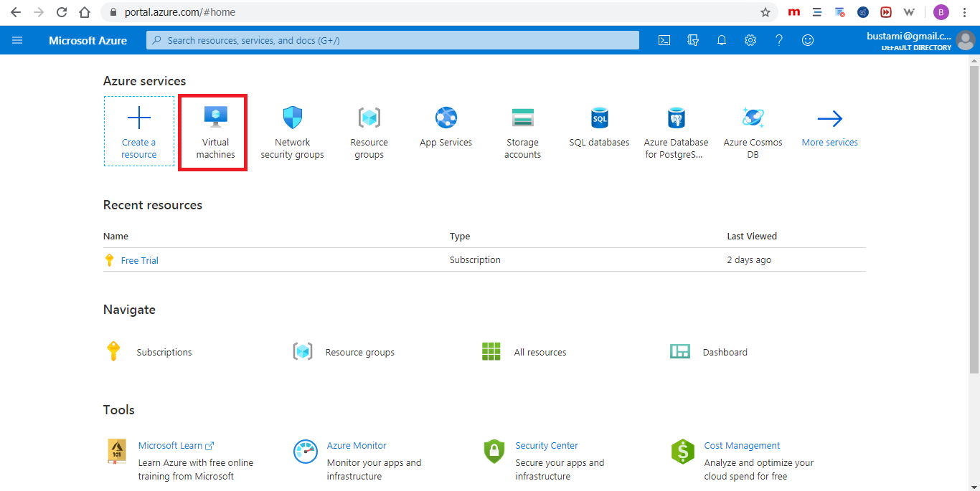Click the Cost Management dollar icon
The height and width of the screenshot is (491, 980).
pyautogui.click(x=683, y=452)
